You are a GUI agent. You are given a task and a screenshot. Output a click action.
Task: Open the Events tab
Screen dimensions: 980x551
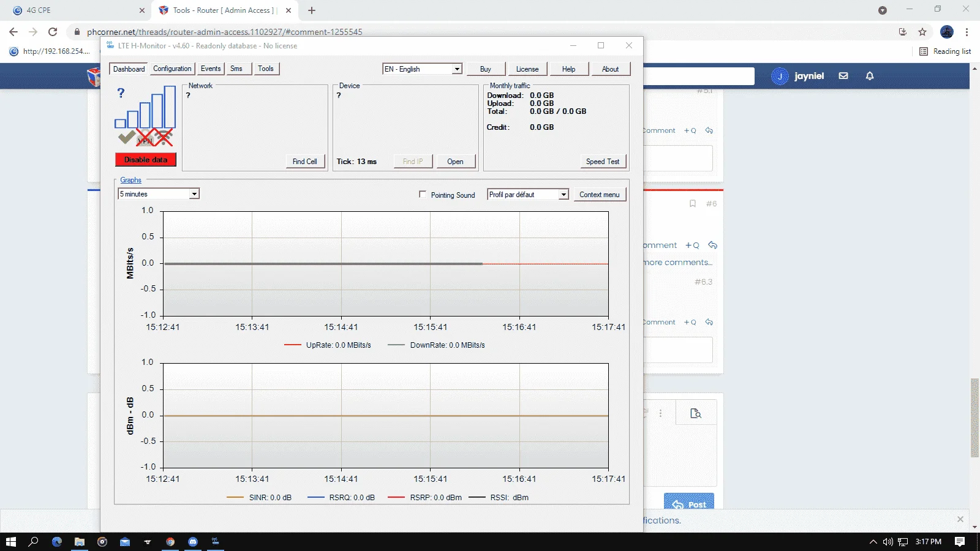coord(211,69)
